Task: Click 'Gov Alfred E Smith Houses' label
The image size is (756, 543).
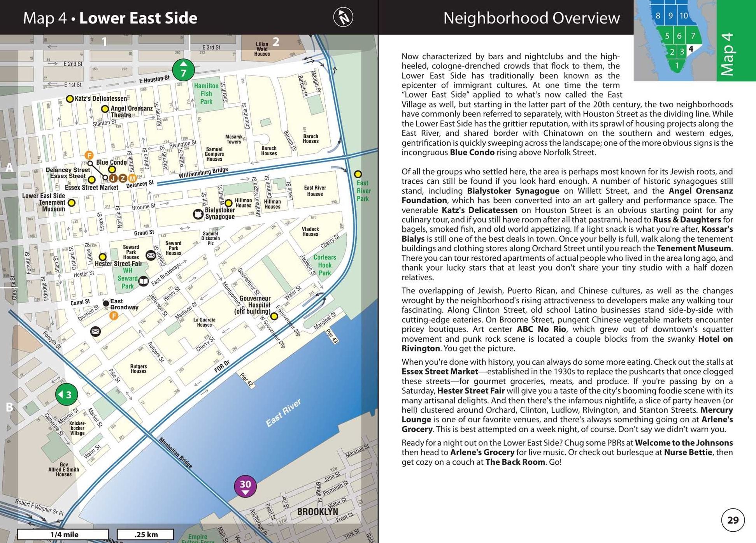Action: (63, 469)
